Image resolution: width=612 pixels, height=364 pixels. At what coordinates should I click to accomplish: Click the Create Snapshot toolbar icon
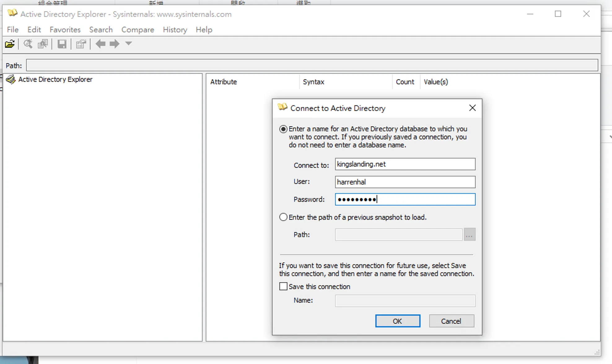(43, 44)
